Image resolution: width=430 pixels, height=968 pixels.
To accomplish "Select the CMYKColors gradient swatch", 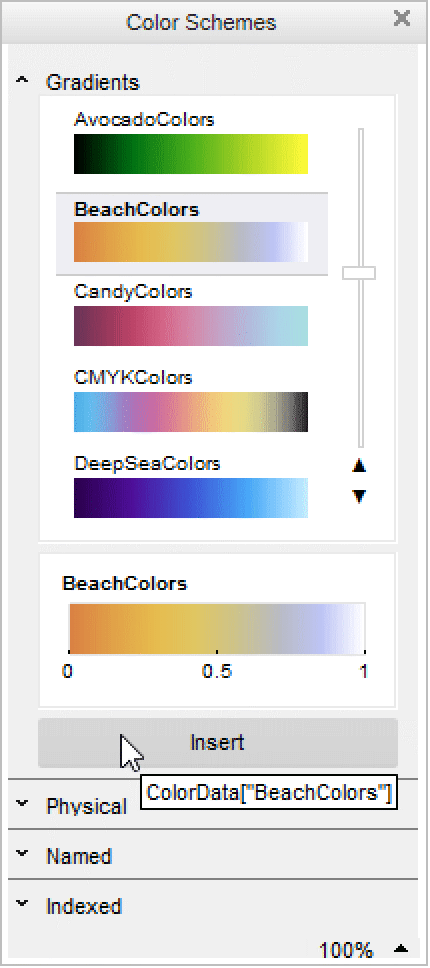I will point(191,412).
